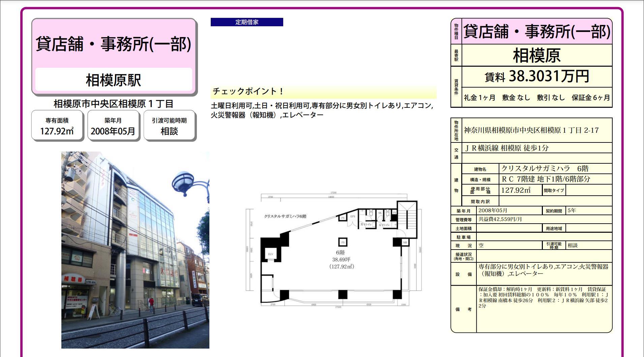Click ＲＣ 7階建 structure value

click(546, 179)
